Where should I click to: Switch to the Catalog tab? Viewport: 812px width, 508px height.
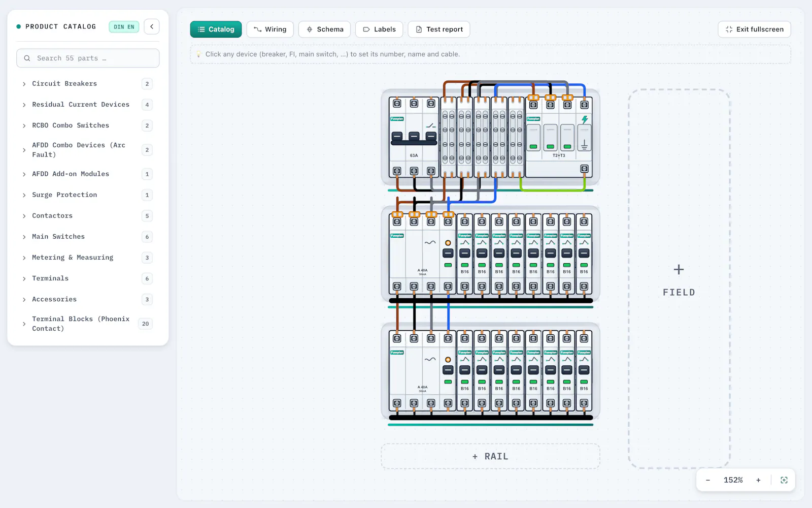tap(216, 29)
